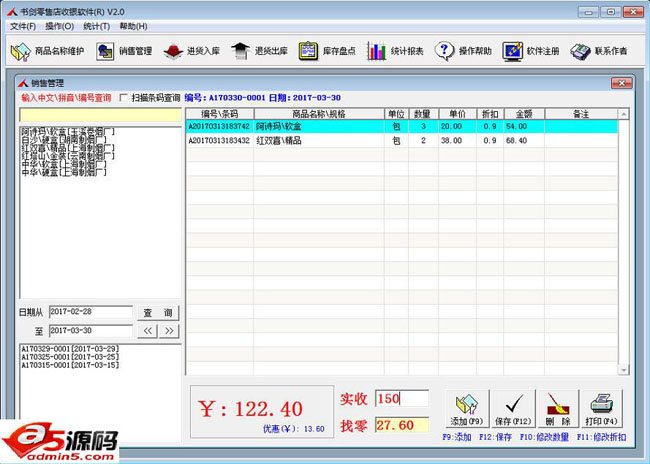Open the 文件(F) menu

tap(23, 25)
